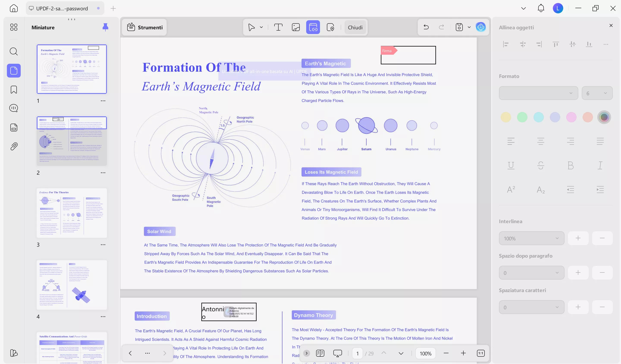Toggle bold text formatting
The width and height of the screenshot is (621, 364).
tap(570, 165)
